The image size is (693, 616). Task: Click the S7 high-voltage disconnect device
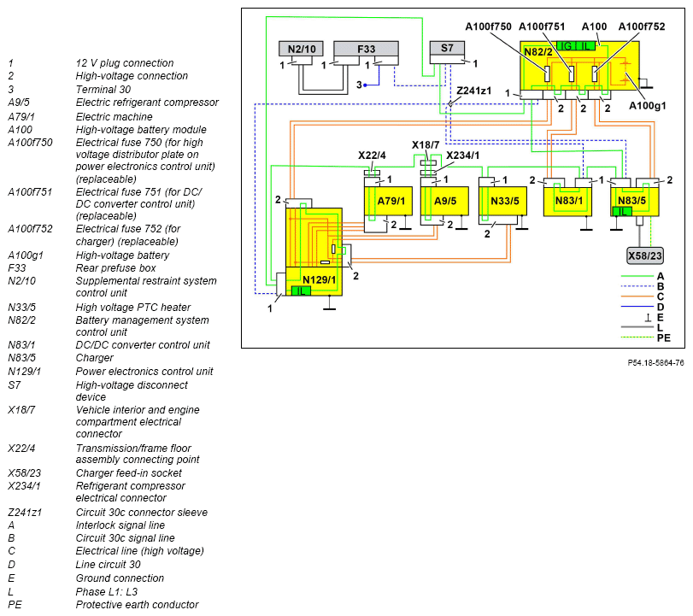pyautogui.click(x=447, y=48)
